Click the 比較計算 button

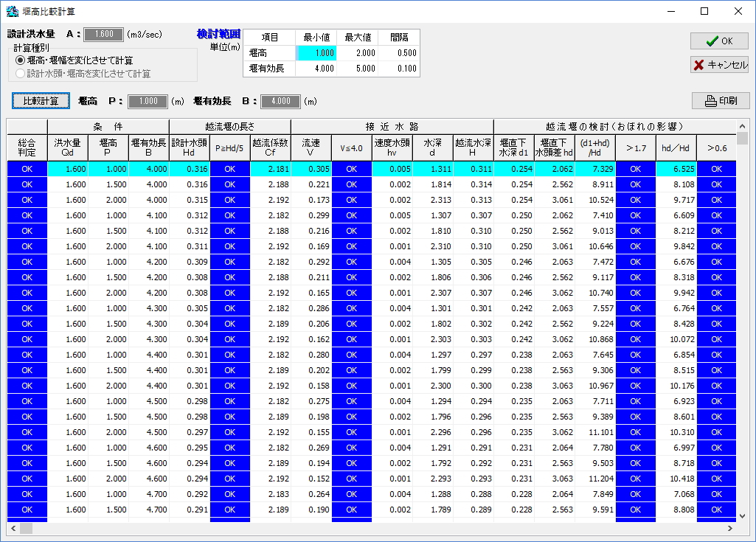[x=41, y=101]
